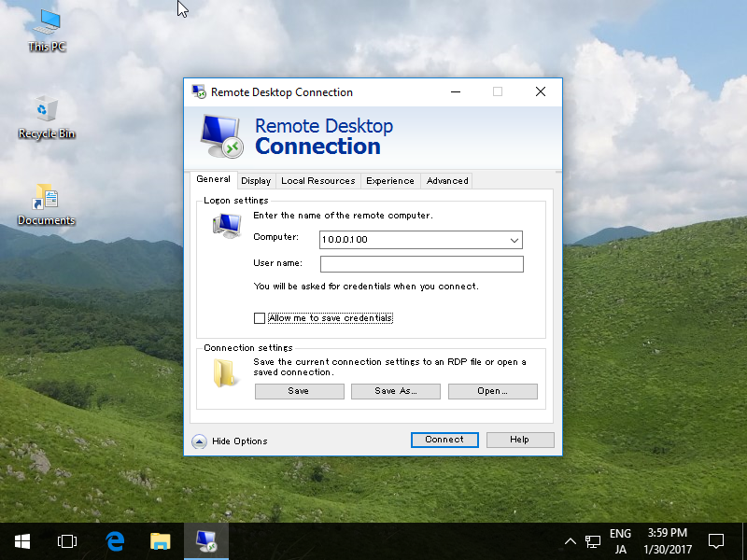Click the Connect button
Viewport: 747px width, 560px height.
(444, 440)
